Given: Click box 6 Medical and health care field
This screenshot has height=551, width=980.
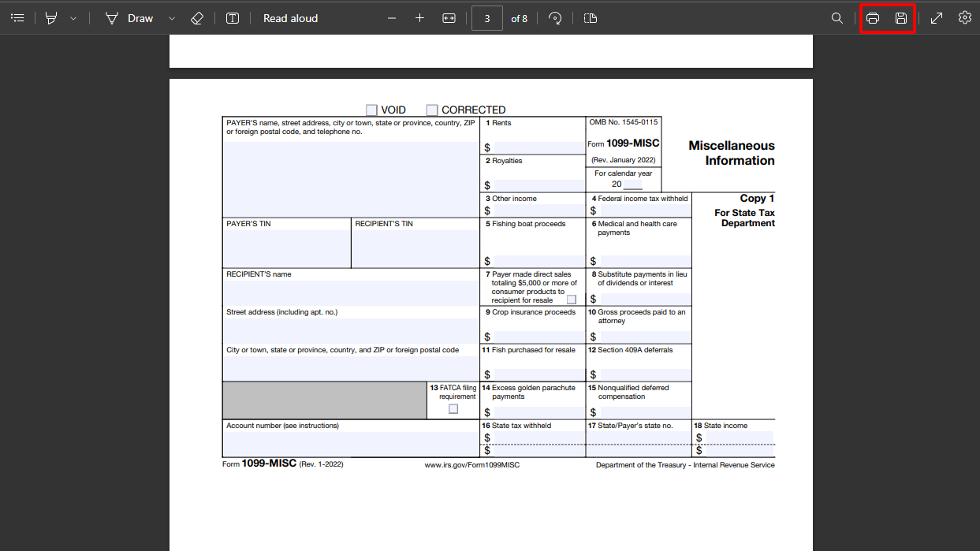Looking at the screenshot, I should pos(644,261).
